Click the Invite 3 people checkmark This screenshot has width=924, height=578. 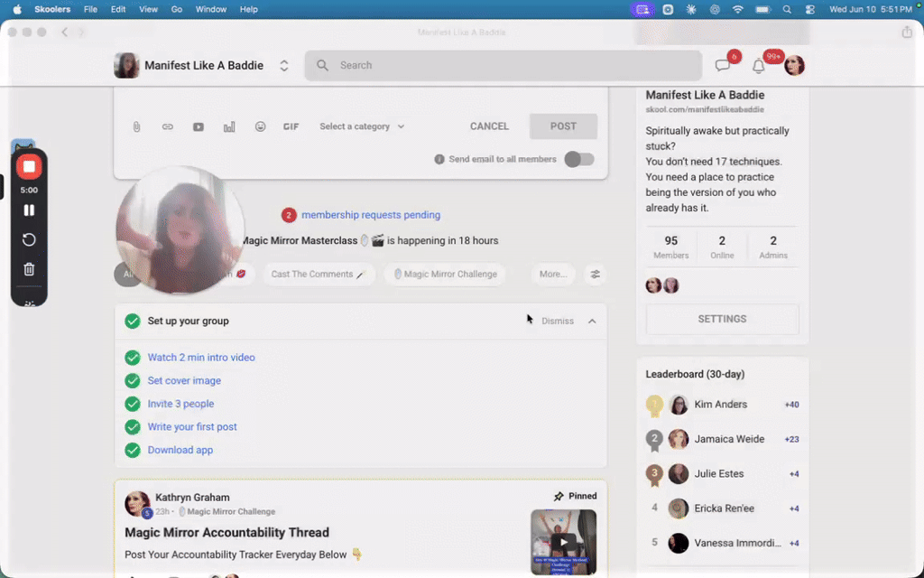(133, 404)
